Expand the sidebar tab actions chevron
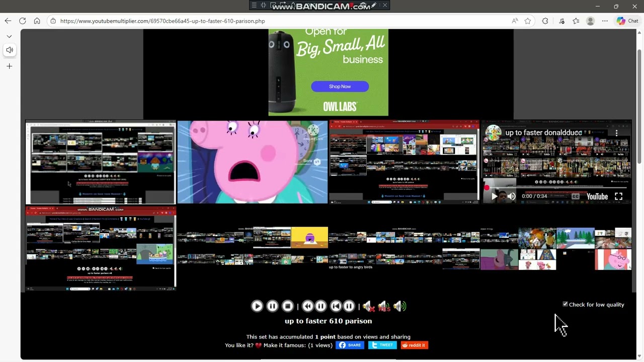Viewport: 644px width, 362px height. click(9, 36)
